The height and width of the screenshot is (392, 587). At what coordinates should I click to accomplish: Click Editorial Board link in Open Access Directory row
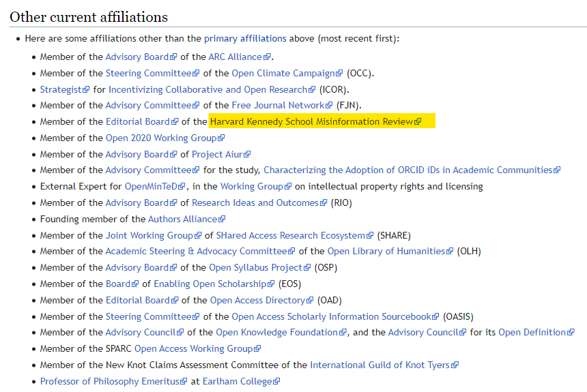[142, 301]
